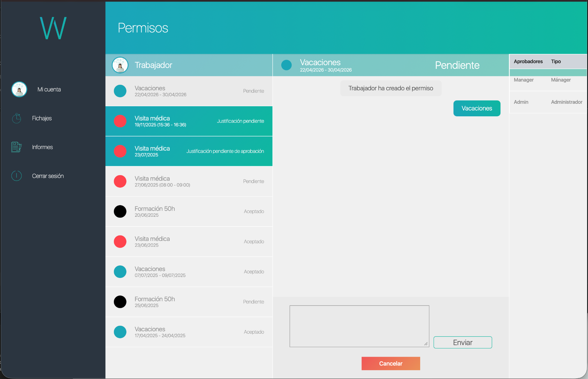Select the Admin approver row
Viewport: 588px width, 379px height.
click(548, 102)
